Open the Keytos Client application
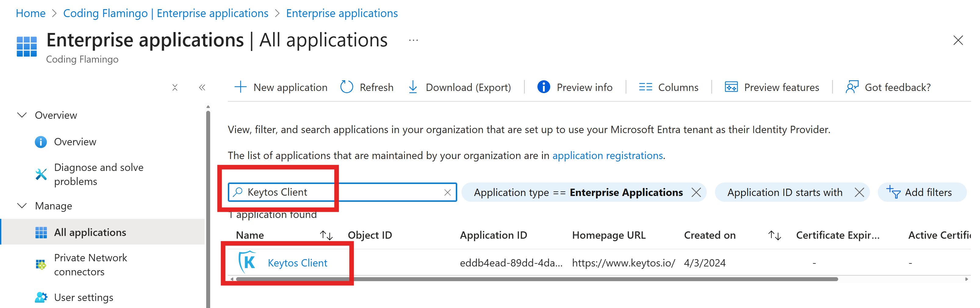 tap(297, 263)
